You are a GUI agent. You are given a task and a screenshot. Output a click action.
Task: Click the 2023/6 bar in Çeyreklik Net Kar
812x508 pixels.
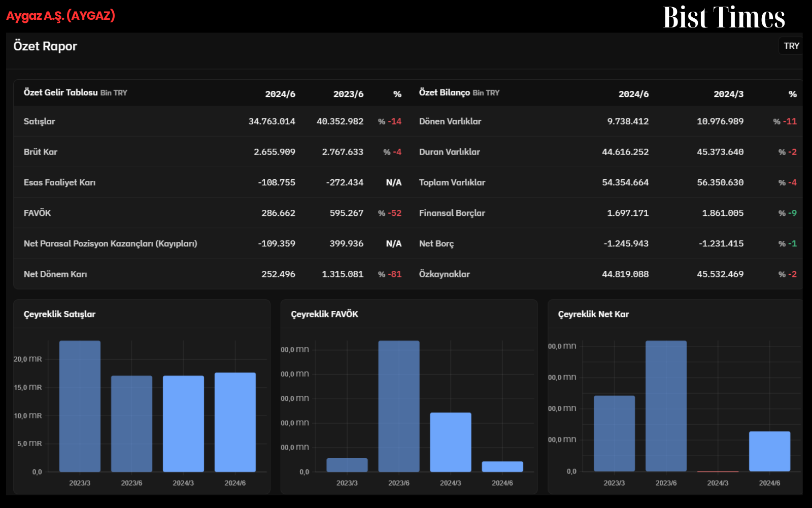pyautogui.click(x=666, y=406)
